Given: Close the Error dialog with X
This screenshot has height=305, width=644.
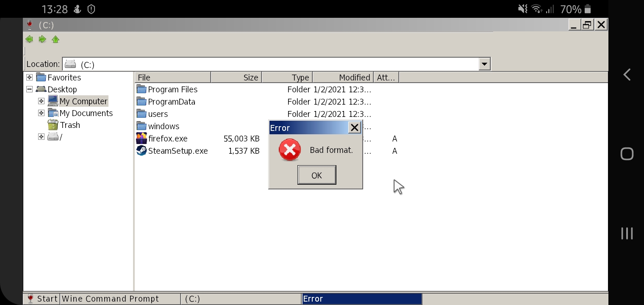Looking at the screenshot, I should click(354, 128).
